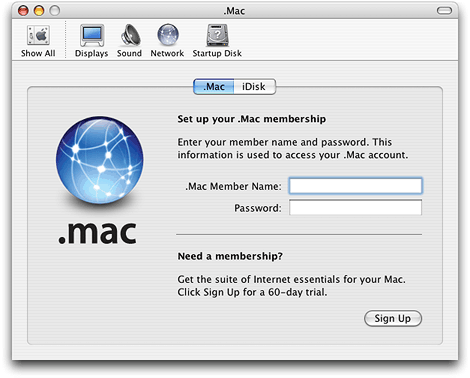Open the Startup Disk preference pane
The image size is (470, 378).
(x=217, y=40)
